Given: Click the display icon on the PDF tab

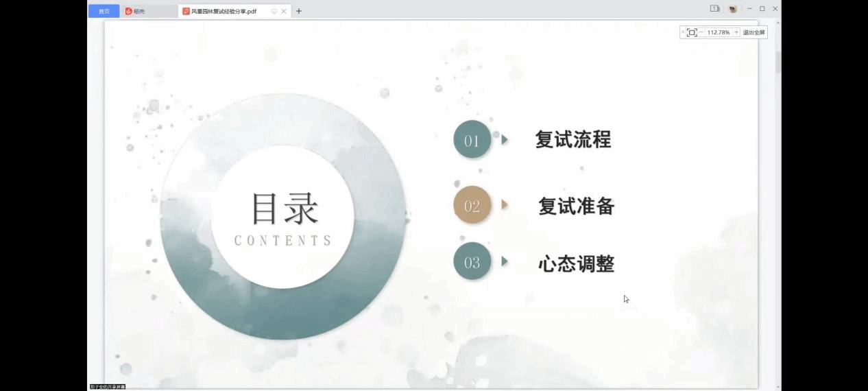Looking at the screenshot, I should (x=274, y=11).
